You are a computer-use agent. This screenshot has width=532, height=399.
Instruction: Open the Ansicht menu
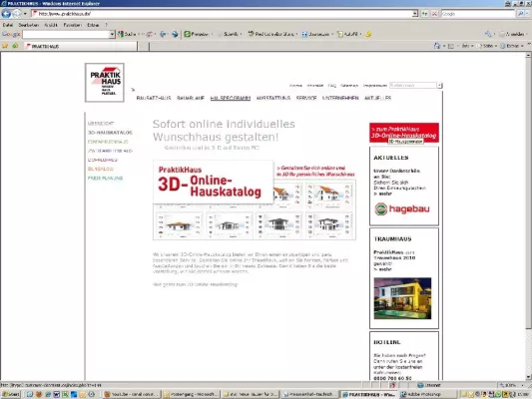click(51, 25)
